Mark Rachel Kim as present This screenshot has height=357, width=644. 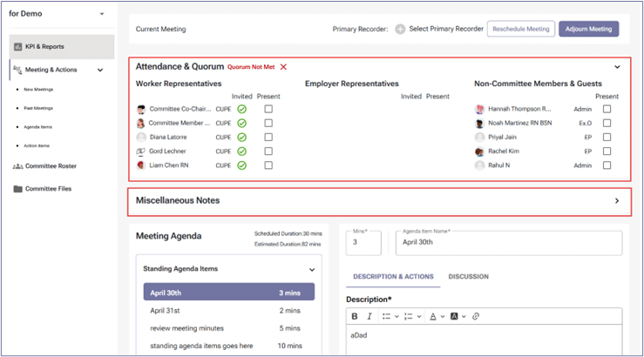607,151
